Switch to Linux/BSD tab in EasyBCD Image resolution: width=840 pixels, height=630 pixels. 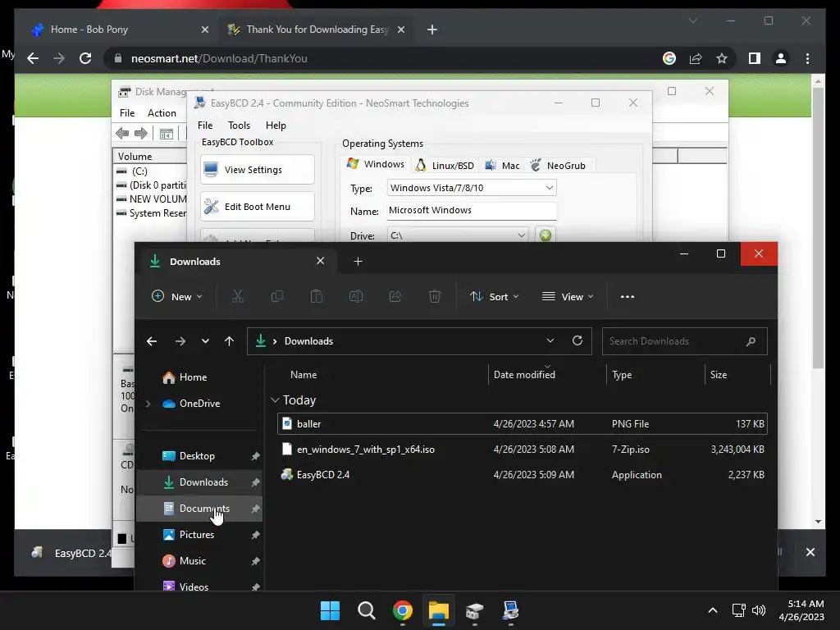click(445, 165)
